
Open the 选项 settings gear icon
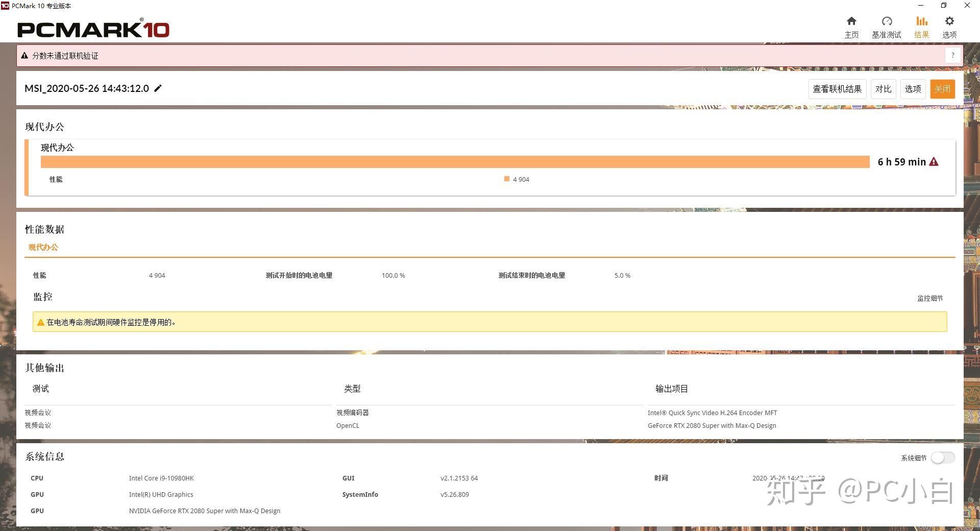tap(949, 21)
